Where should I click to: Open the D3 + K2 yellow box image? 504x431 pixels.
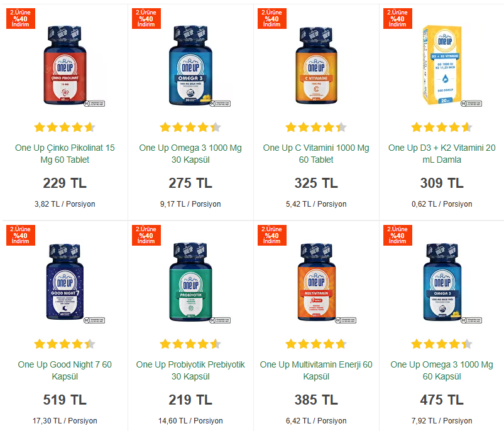pos(442,65)
